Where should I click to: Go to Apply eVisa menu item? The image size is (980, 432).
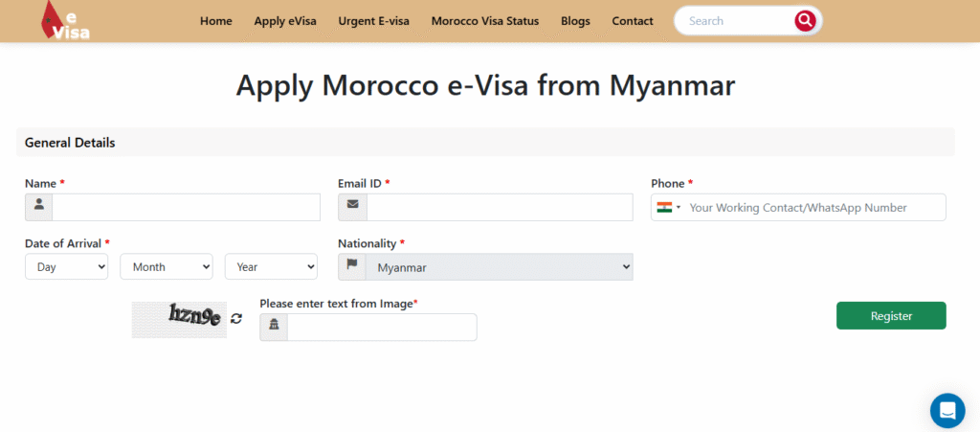[285, 21]
